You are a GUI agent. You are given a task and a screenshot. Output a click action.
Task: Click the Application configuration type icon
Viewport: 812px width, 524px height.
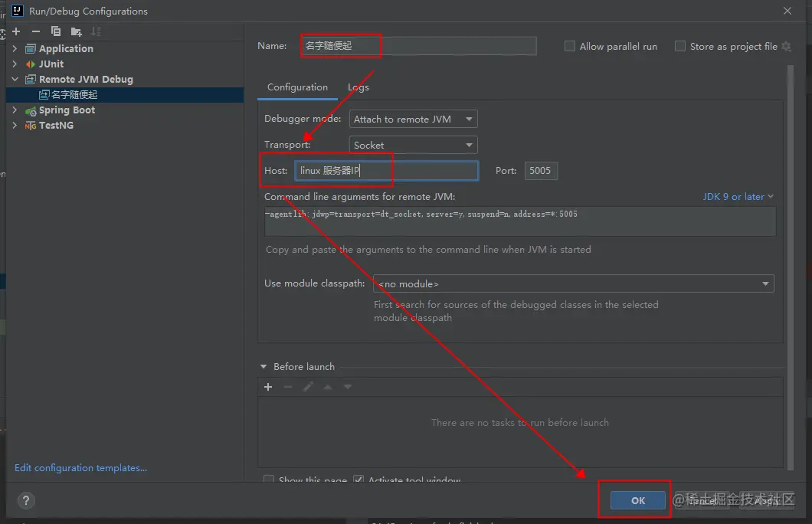coord(31,49)
